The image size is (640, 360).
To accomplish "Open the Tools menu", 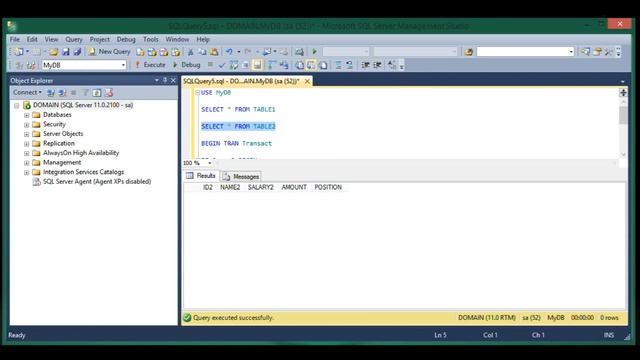I will point(151,40).
